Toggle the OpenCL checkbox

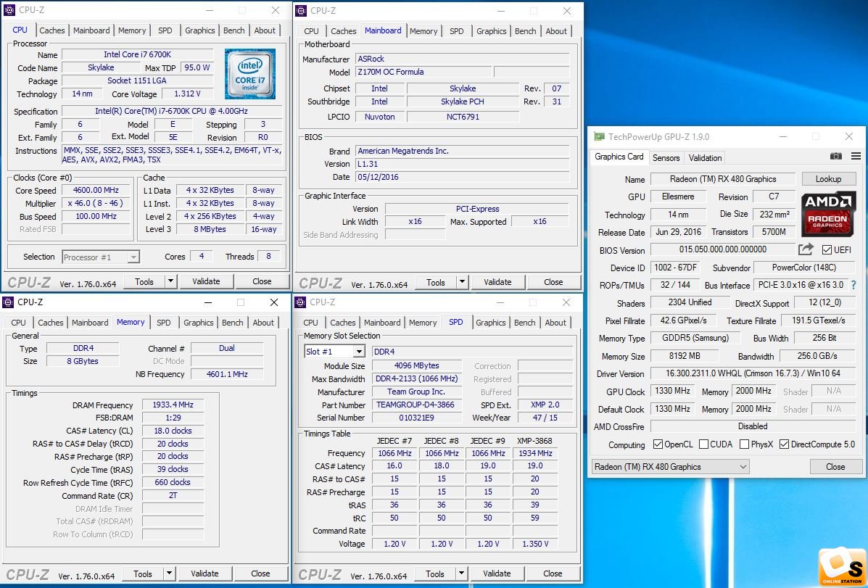click(658, 444)
